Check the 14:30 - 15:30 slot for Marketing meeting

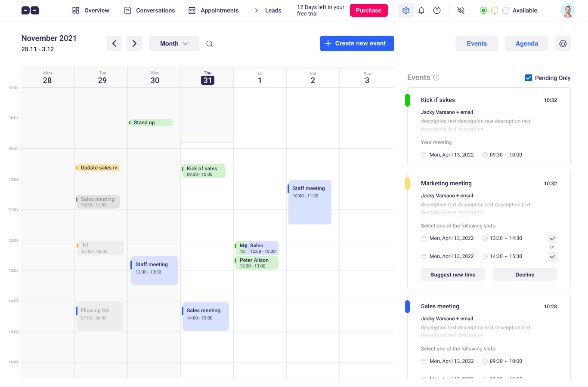(552, 256)
